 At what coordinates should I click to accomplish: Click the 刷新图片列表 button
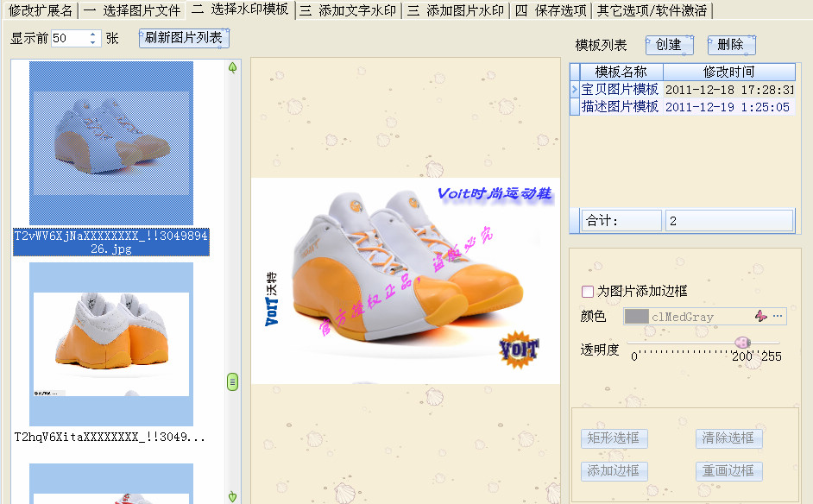click(x=183, y=38)
